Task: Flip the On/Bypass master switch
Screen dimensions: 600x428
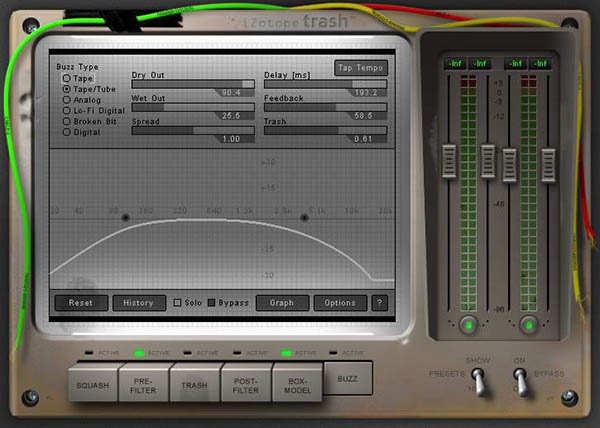Action: click(521, 380)
